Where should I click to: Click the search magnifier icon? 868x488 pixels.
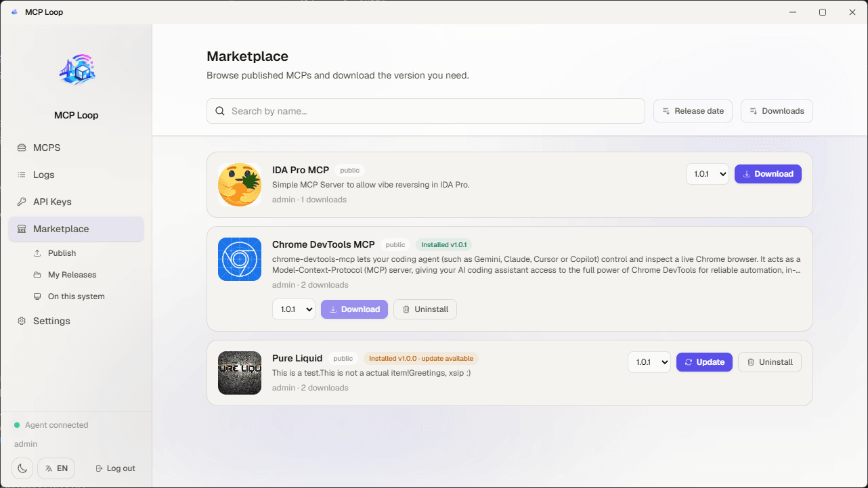click(220, 111)
